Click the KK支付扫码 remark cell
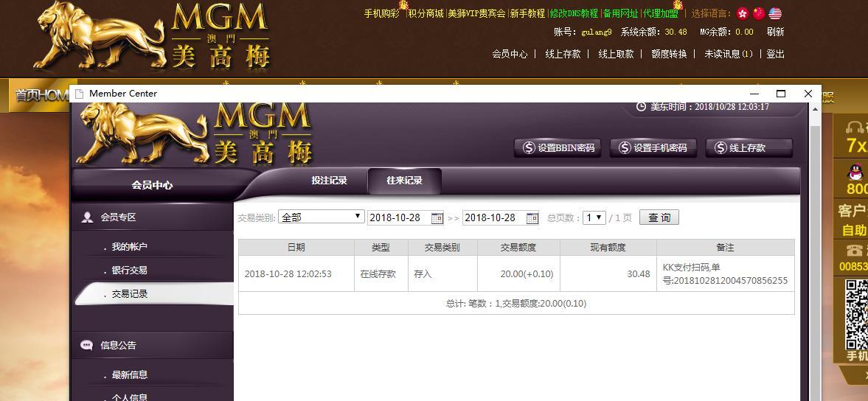The width and height of the screenshot is (868, 401). coord(725,273)
